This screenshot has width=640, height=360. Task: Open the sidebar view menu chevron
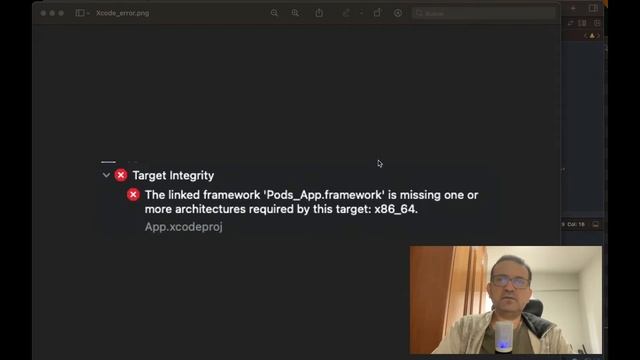(88, 13)
